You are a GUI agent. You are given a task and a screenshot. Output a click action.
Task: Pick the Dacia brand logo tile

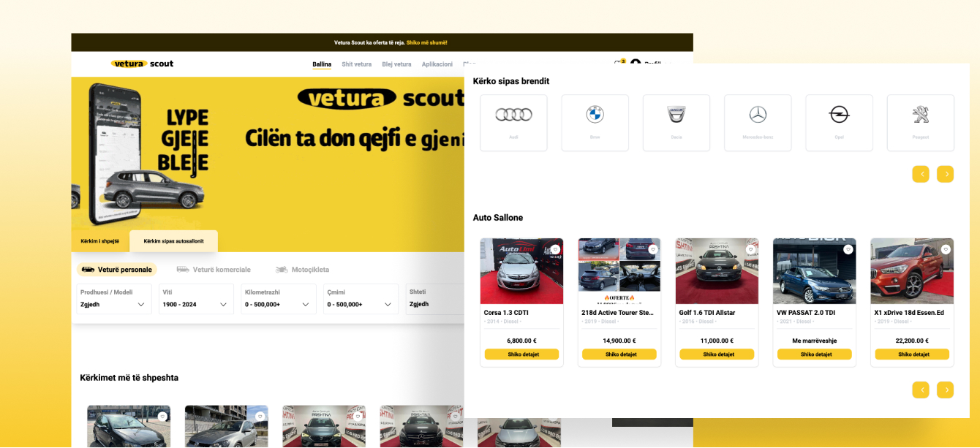tap(676, 123)
